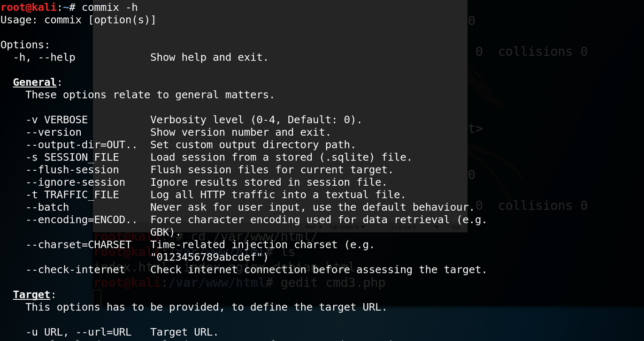The height and width of the screenshot is (341, 644).
Task: Click the '-s SESSION_FILE' option
Action: coord(72,157)
